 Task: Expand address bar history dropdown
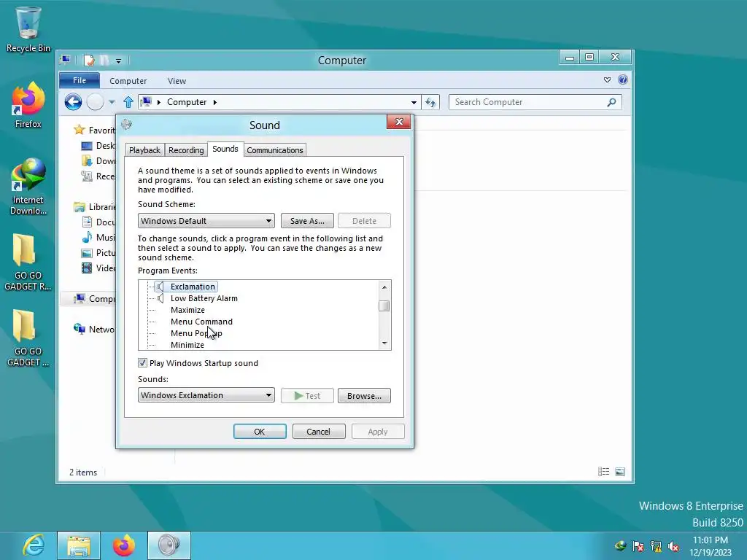(414, 102)
